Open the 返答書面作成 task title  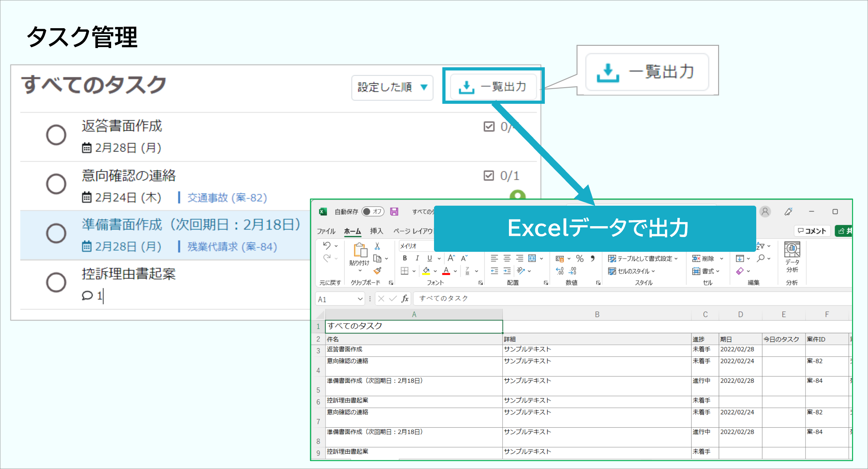coord(122,126)
